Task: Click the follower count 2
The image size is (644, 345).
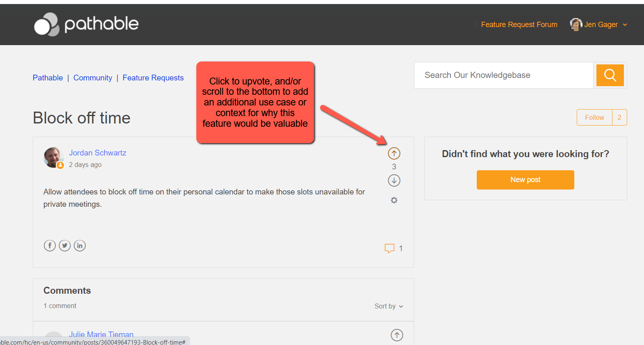Action: pos(619,117)
